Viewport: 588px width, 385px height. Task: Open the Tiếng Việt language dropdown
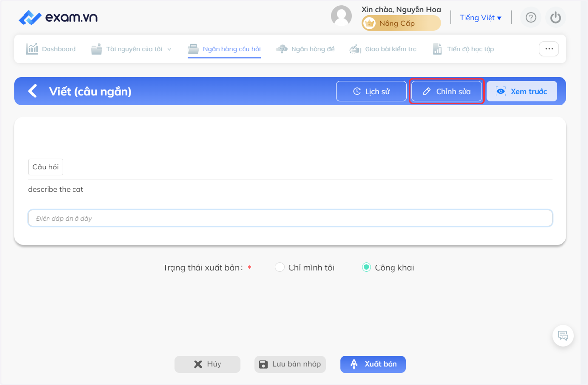click(480, 18)
